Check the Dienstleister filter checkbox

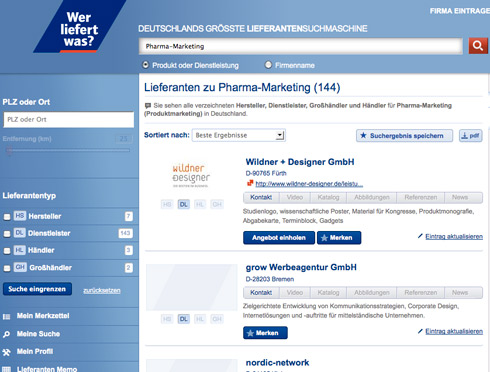7,234
